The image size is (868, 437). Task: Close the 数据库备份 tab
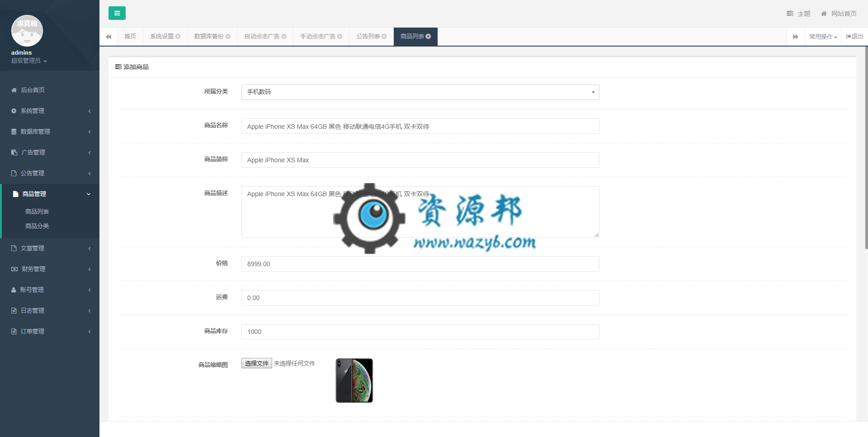(228, 37)
